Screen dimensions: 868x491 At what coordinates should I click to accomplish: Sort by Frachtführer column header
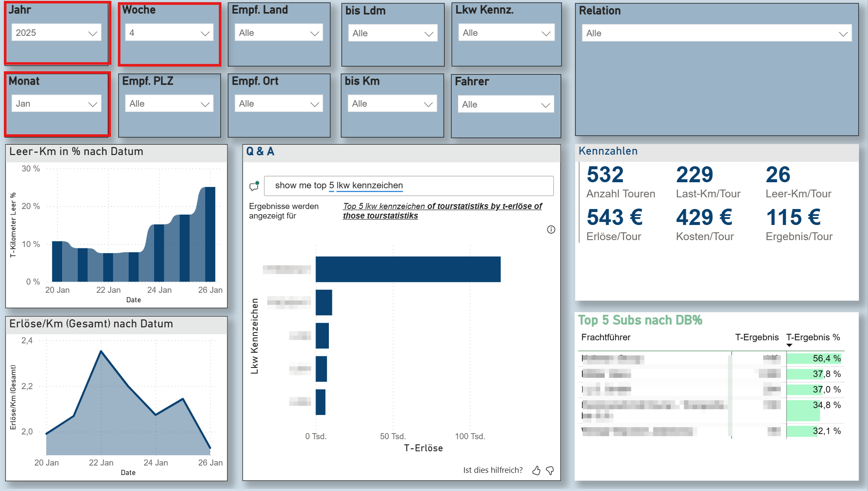point(606,337)
